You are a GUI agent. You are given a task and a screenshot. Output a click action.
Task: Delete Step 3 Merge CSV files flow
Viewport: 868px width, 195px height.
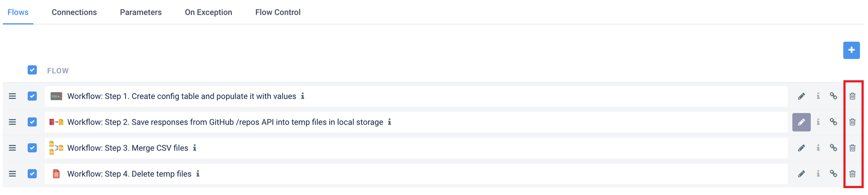[852, 148]
